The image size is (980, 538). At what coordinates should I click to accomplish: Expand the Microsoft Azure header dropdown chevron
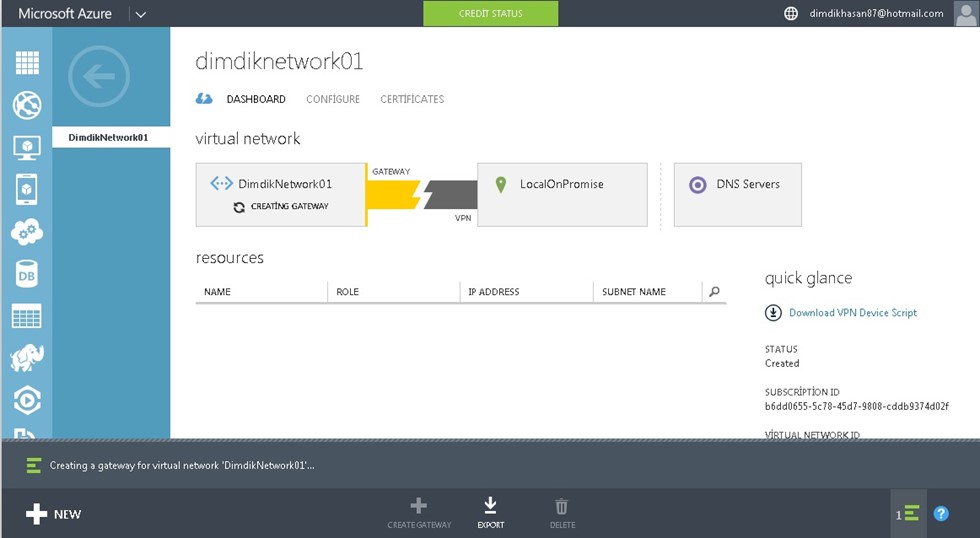click(141, 14)
